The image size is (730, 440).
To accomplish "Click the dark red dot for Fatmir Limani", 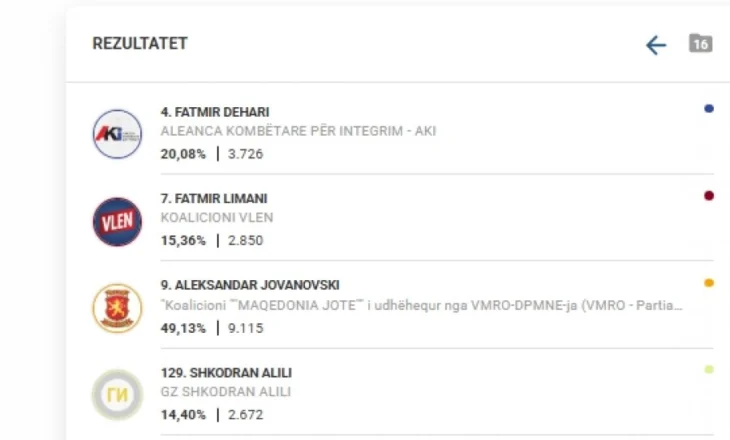I will tap(709, 196).
